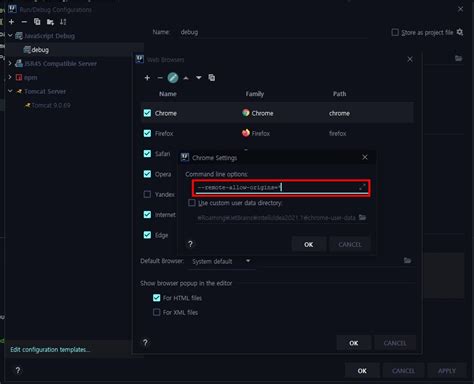Open Store as project file gear settings

[x=460, y=32]
